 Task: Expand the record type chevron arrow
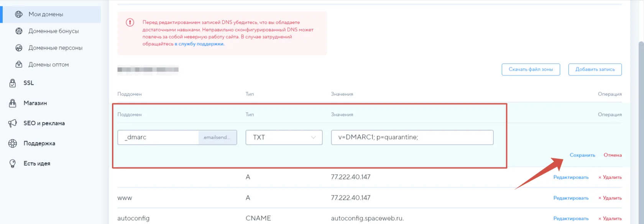click(313, 137)
